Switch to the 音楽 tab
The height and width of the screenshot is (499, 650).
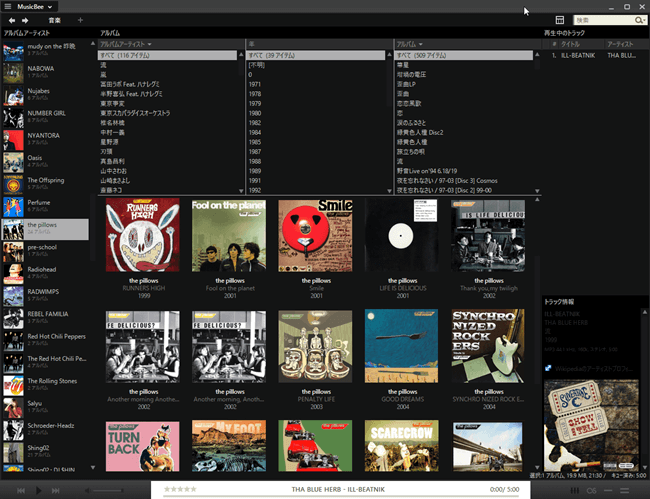click(54, 20)
